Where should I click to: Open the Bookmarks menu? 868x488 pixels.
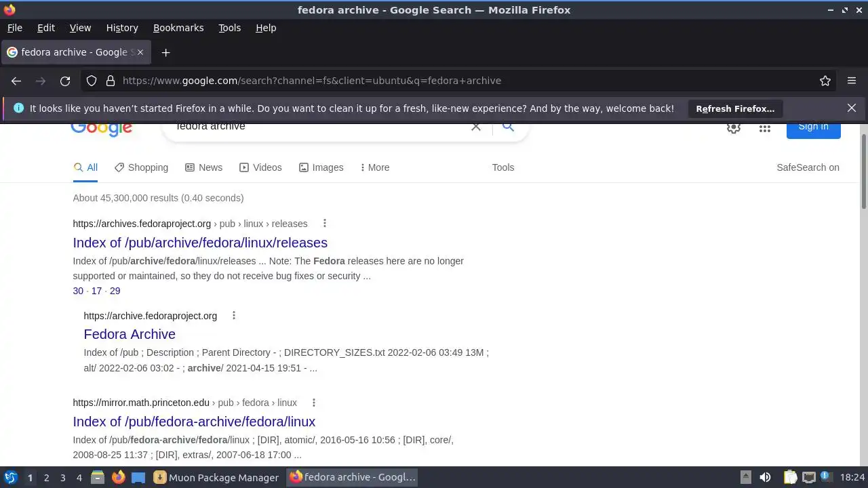tap(178, 28)
